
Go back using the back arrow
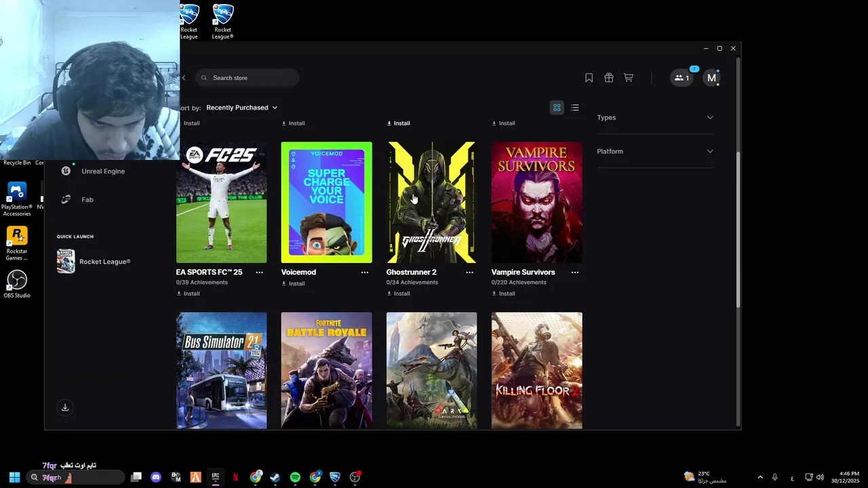[183, 78]
